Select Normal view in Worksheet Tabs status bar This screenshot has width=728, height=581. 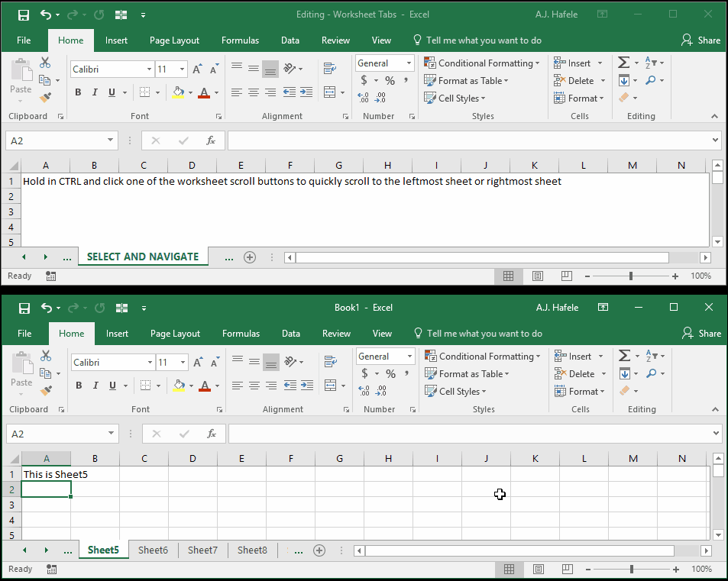[509, 276]
